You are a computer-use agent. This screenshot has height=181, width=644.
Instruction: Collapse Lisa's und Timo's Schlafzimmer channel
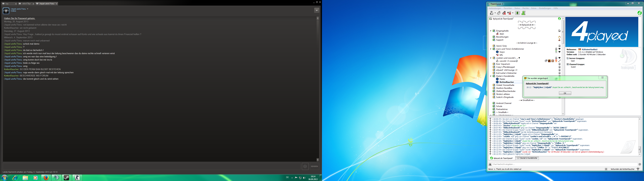[x=491, y=49]
